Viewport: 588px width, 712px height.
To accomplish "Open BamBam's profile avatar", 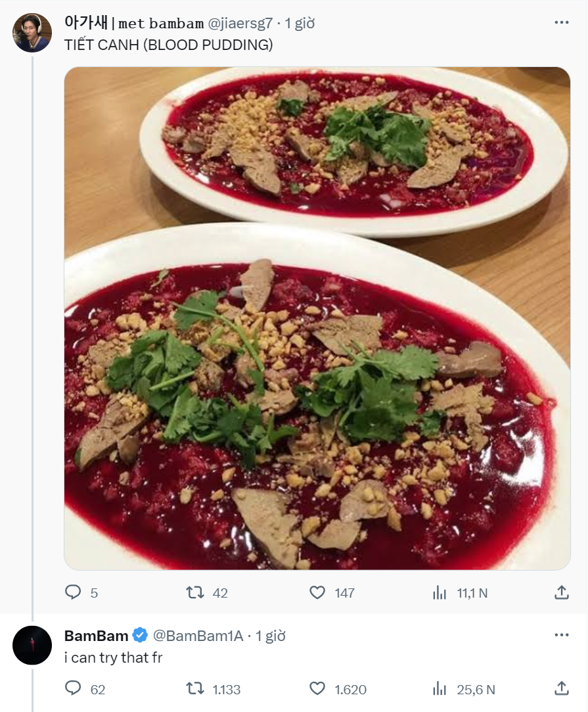I will pos(32,645).
